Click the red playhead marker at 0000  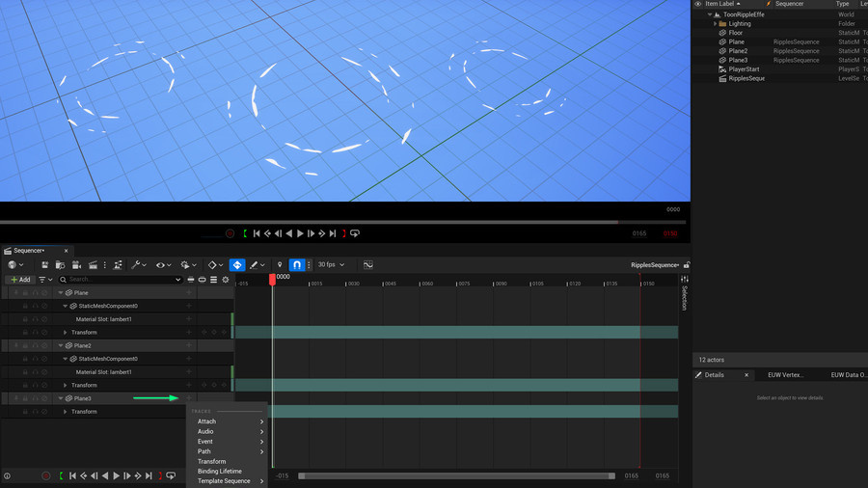pos(272,279)
